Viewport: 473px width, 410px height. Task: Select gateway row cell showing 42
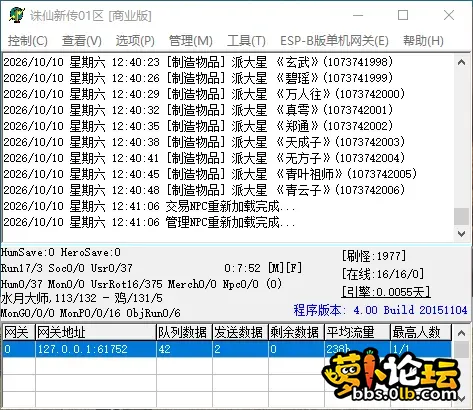[184, 349]
